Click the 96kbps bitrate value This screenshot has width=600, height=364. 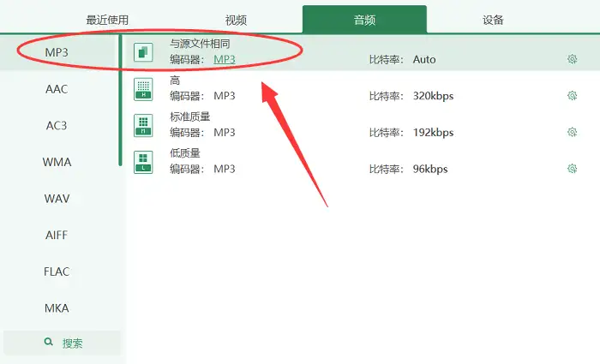click(430, 169)
